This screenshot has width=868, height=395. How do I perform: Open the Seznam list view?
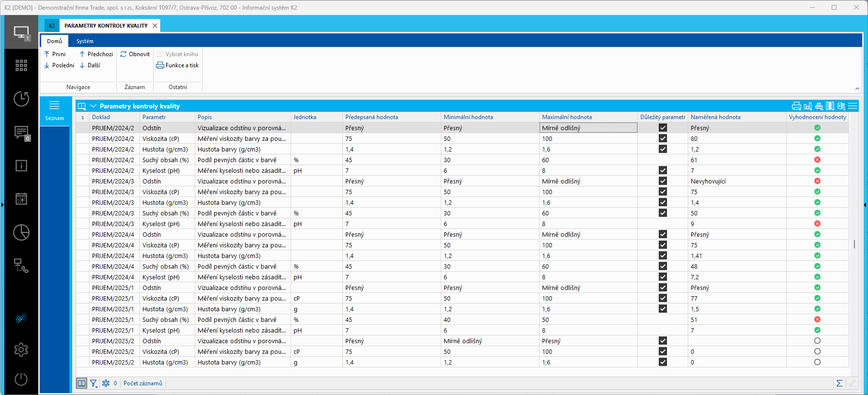click(x=54, y=111)
